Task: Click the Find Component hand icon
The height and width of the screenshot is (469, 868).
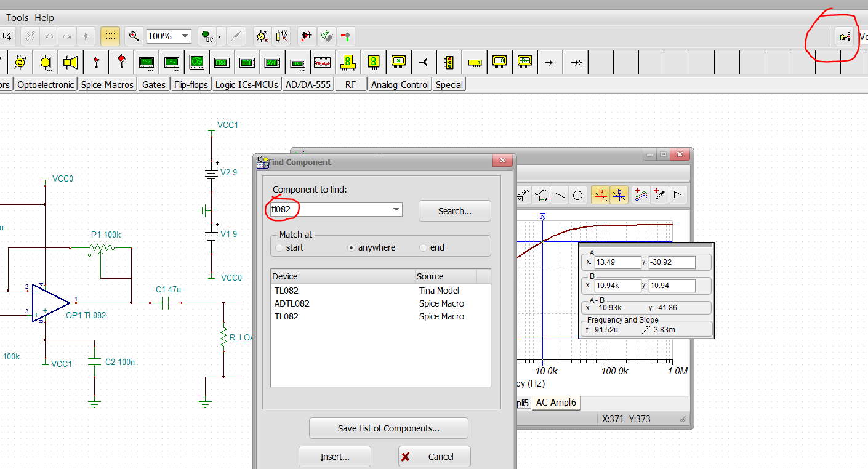Action: tap(844, 37)
